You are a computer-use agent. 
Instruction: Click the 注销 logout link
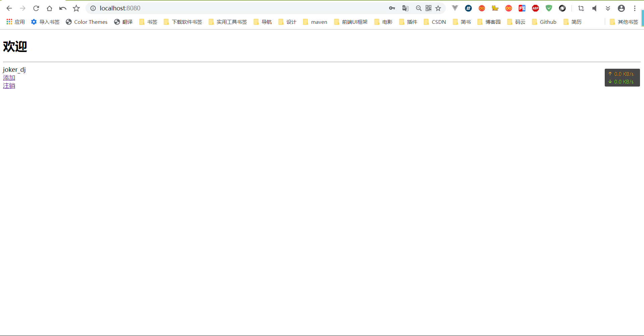[x=9, y=86]
